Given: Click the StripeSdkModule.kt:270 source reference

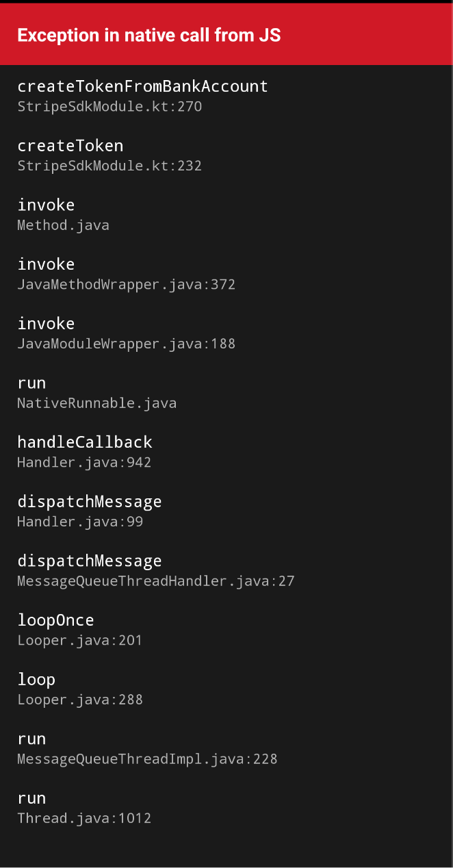Looking at the screenshot, I should pos(109,107).
